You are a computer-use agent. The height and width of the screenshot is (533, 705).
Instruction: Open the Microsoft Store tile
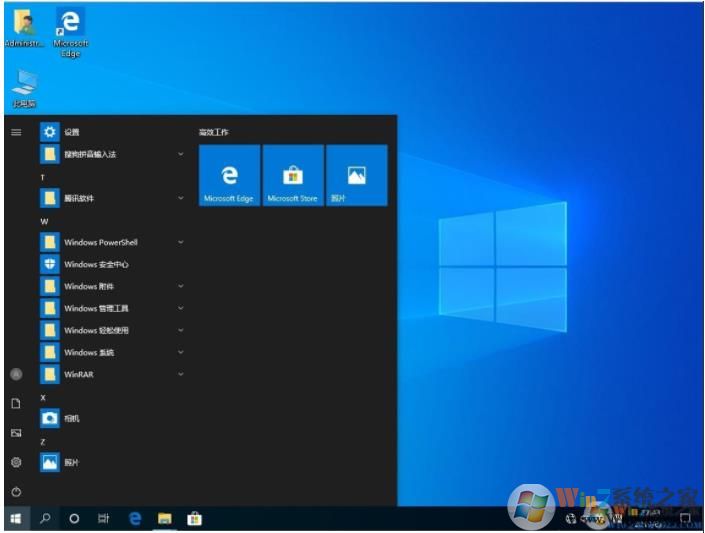[x=292, y=176]
